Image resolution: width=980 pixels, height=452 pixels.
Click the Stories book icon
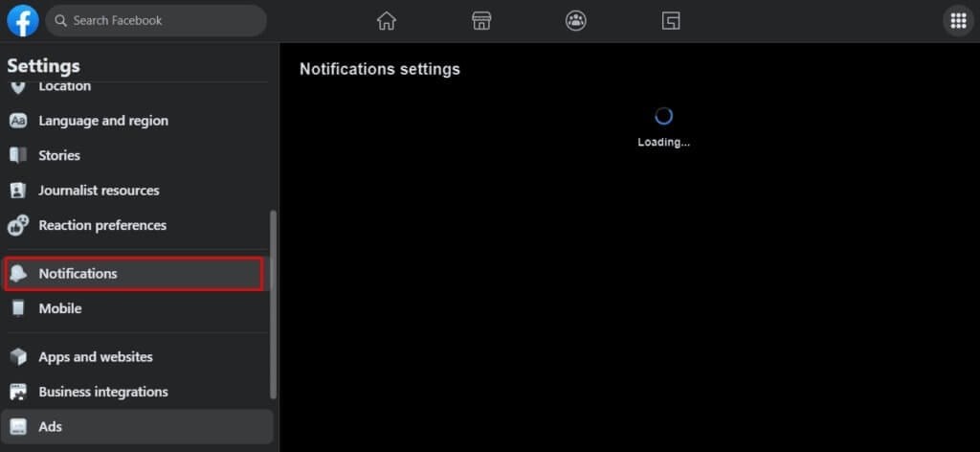point(18,156)
